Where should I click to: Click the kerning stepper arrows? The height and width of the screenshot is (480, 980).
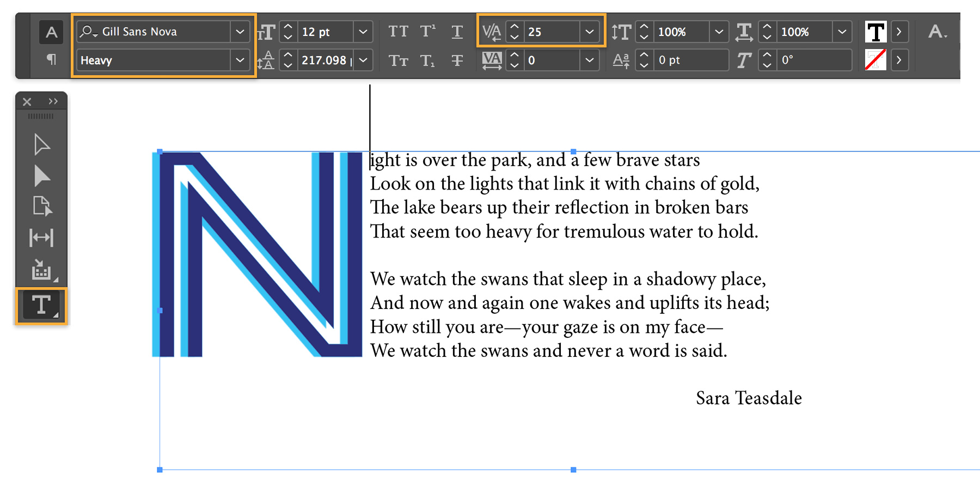(x=514, y=32)
